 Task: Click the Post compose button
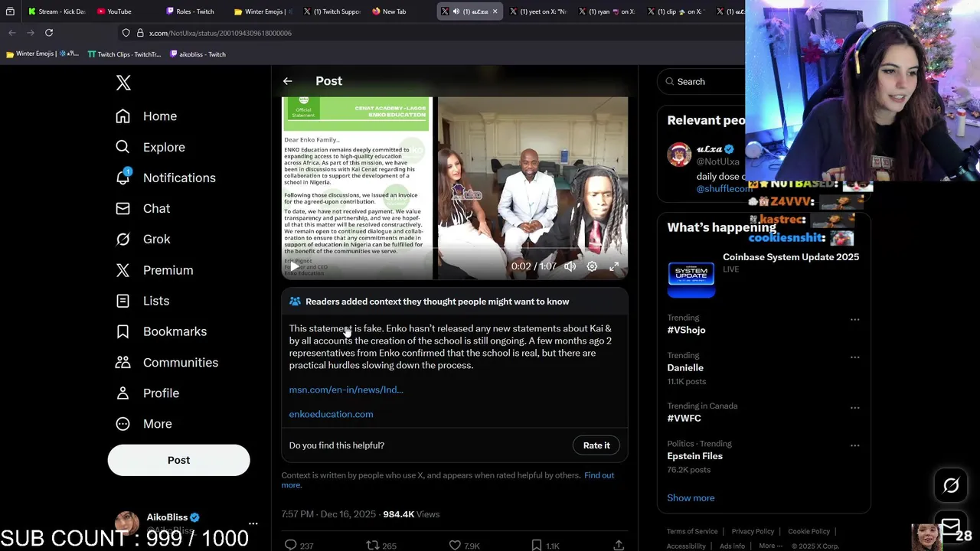[178, 460]
